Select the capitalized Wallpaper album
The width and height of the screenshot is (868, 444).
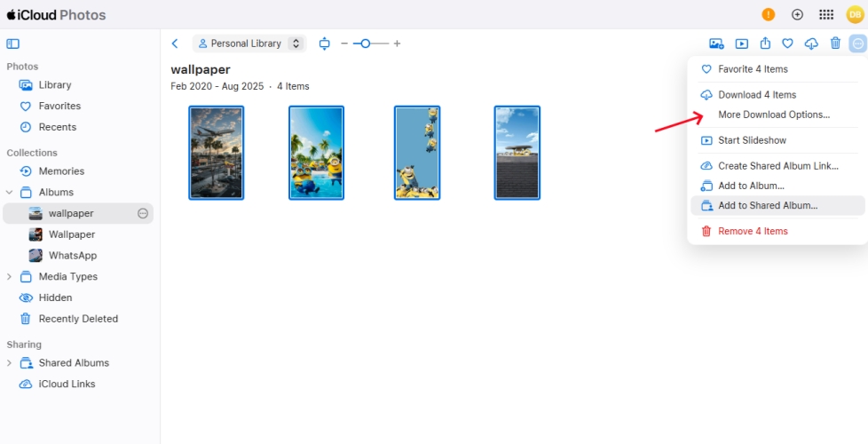point(72,234)
